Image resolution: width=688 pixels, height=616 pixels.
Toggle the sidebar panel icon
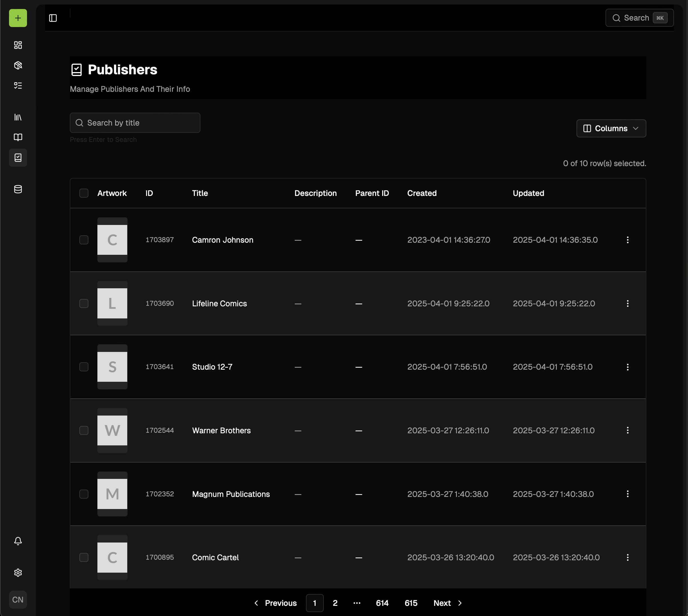(53, 18)
